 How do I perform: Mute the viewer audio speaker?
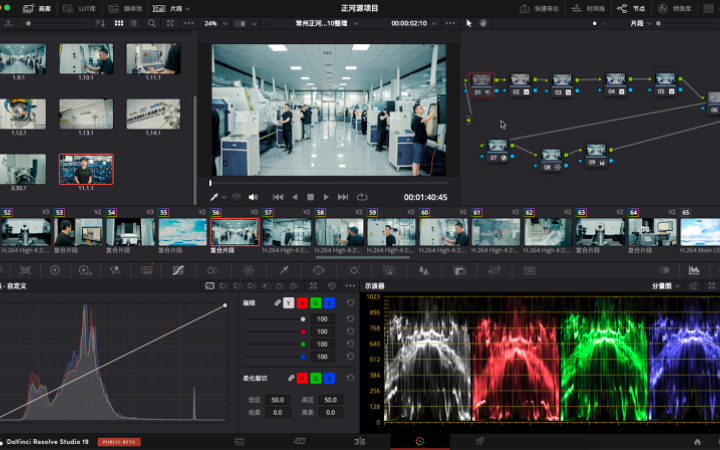pos(253,197)
